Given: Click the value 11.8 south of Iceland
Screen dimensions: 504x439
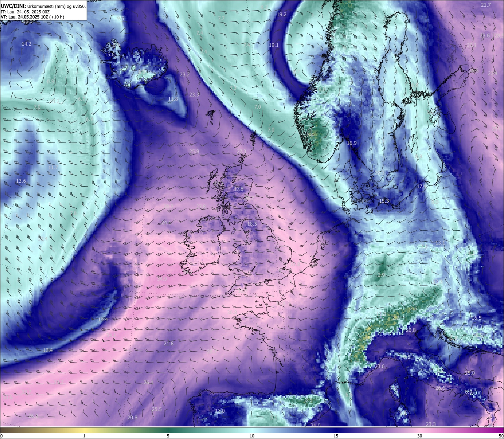Looking at the screenshot, I should 173,99.
